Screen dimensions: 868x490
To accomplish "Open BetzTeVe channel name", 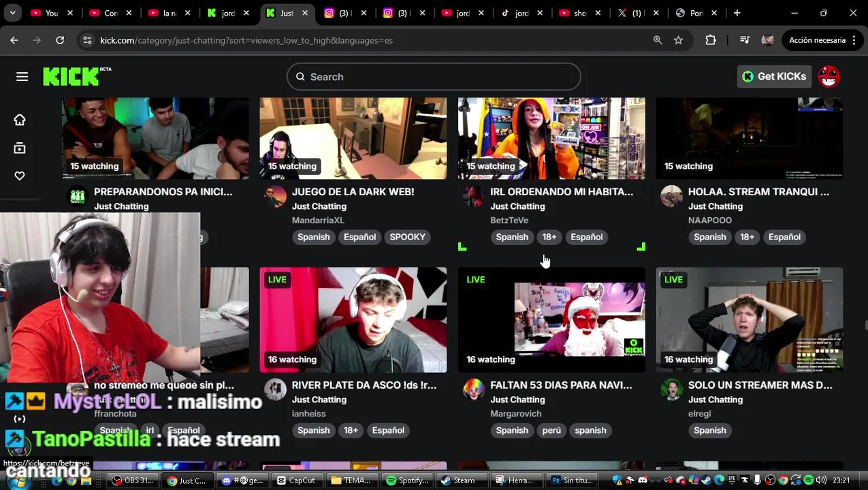I will pos(509,220).
